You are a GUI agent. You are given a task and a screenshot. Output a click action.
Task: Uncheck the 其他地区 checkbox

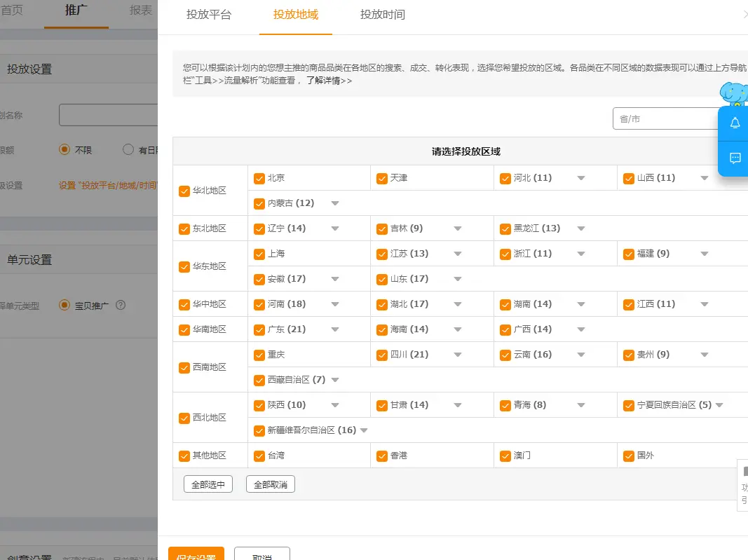(184, 456)
